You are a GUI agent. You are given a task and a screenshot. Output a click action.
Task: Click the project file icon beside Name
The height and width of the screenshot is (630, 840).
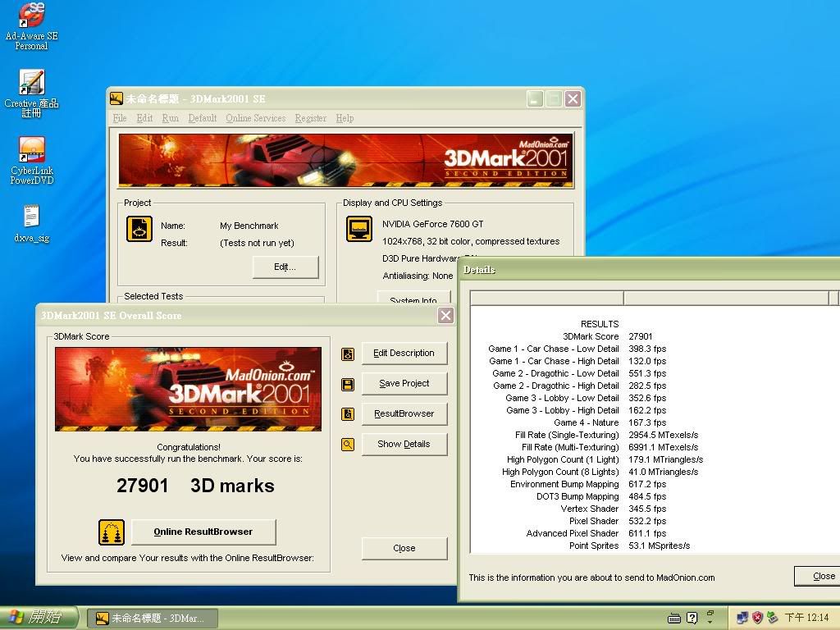(x=139, y=229)
